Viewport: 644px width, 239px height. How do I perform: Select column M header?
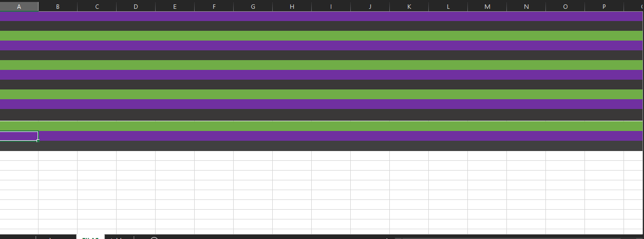click(487, 6)
